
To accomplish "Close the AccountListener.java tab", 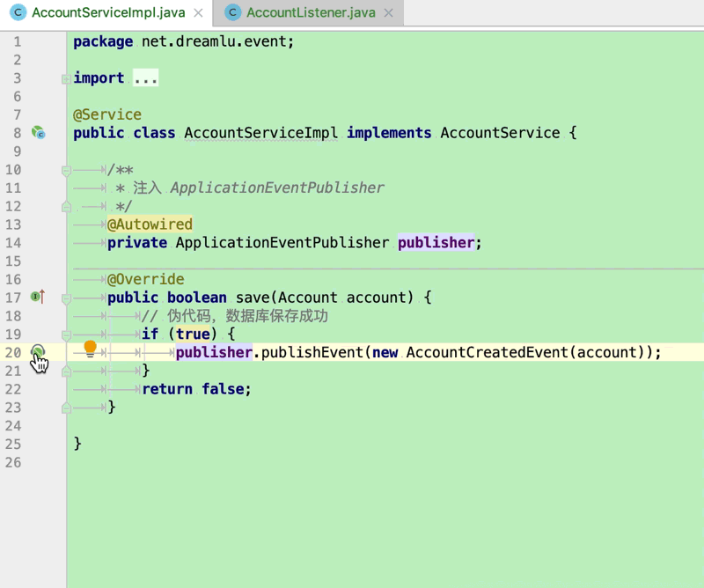I will click(389, 13).
